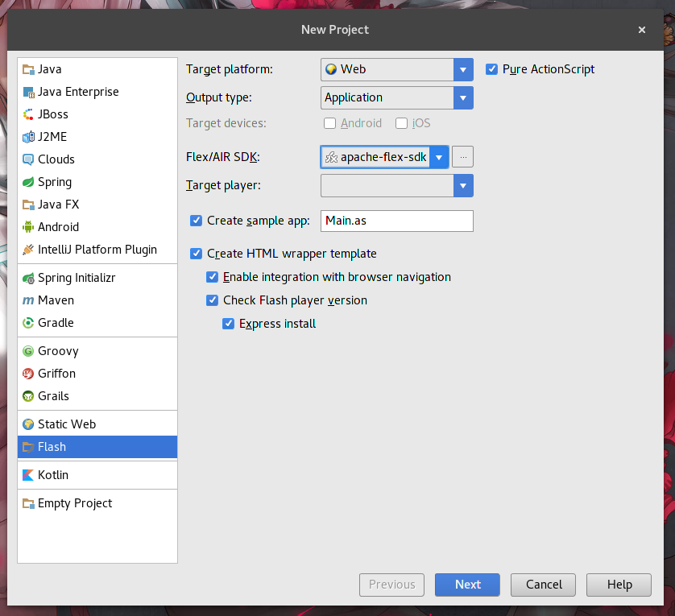This screenshot has height=616, width=675.
Task: Open the Flex/AIR SDK dropdown arrow
Action: point(439,157)
